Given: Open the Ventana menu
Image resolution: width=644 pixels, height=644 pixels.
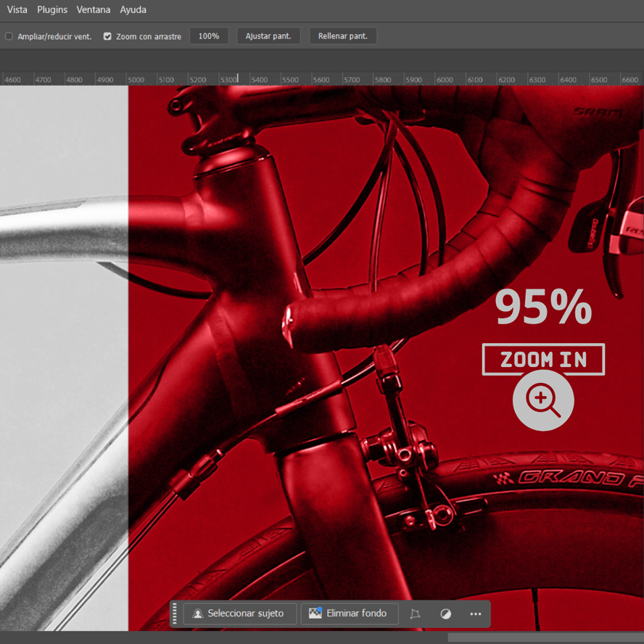Looking at the screenshot, I should 94,9.
